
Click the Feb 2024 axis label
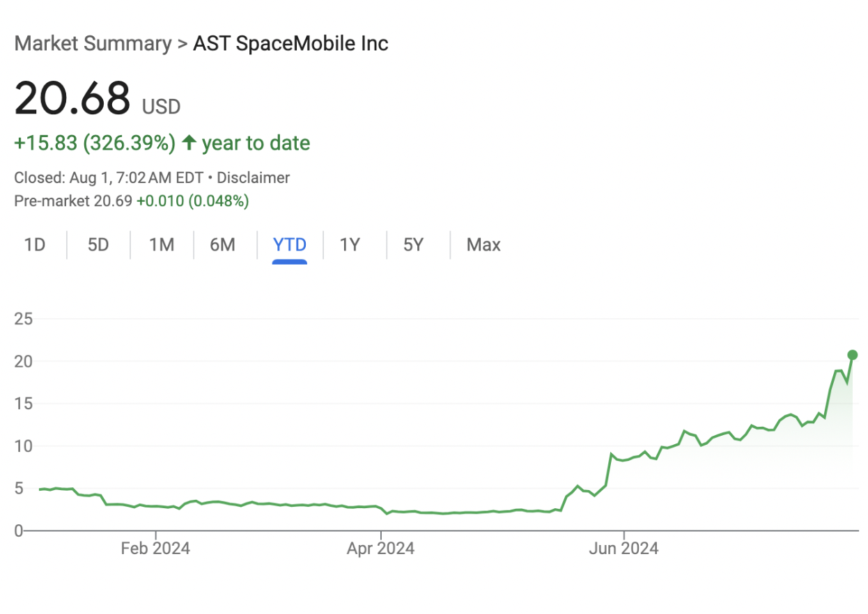pos(155,548)
